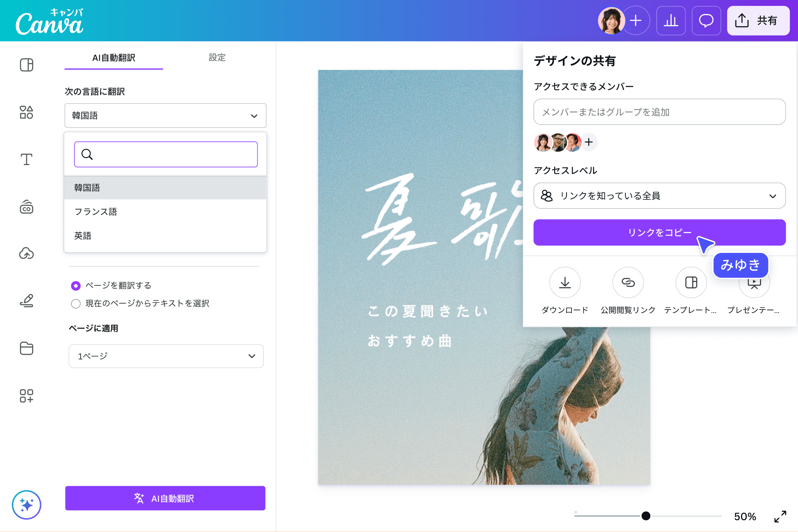Add a collaborator with the header plus icon

point(636,21)
